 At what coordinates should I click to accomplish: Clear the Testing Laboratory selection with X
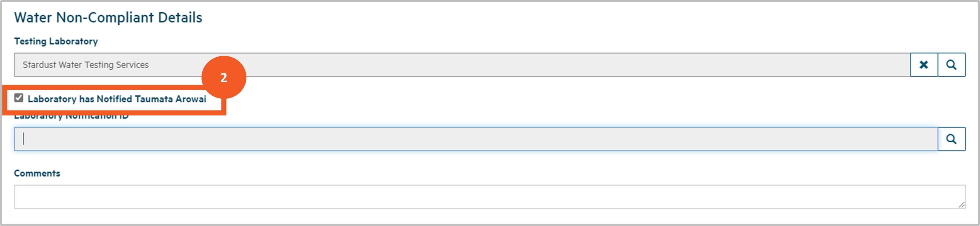923,65
